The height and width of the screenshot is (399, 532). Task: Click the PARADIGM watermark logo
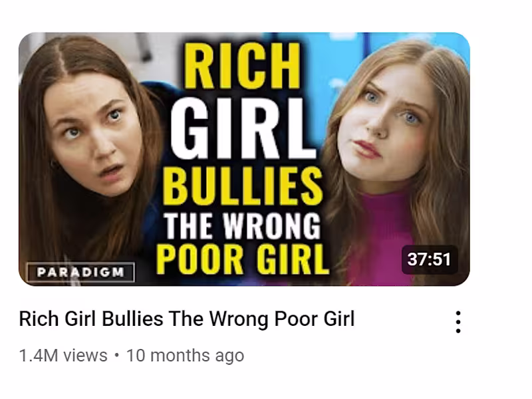point(80,272)
